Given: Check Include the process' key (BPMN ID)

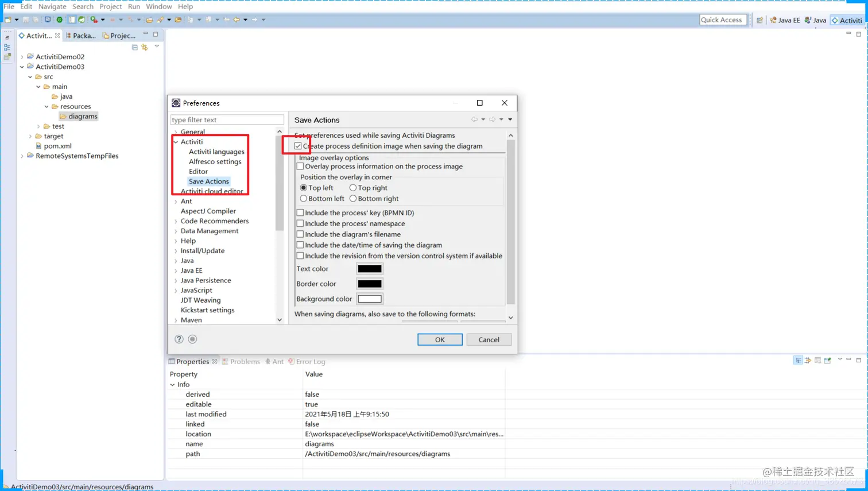Looking at the screenshot, I should (300, 212).
